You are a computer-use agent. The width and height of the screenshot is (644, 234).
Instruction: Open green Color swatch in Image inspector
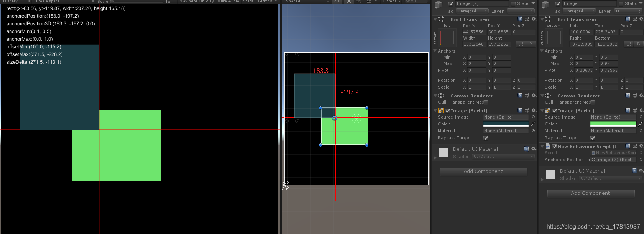click(613, 124)
